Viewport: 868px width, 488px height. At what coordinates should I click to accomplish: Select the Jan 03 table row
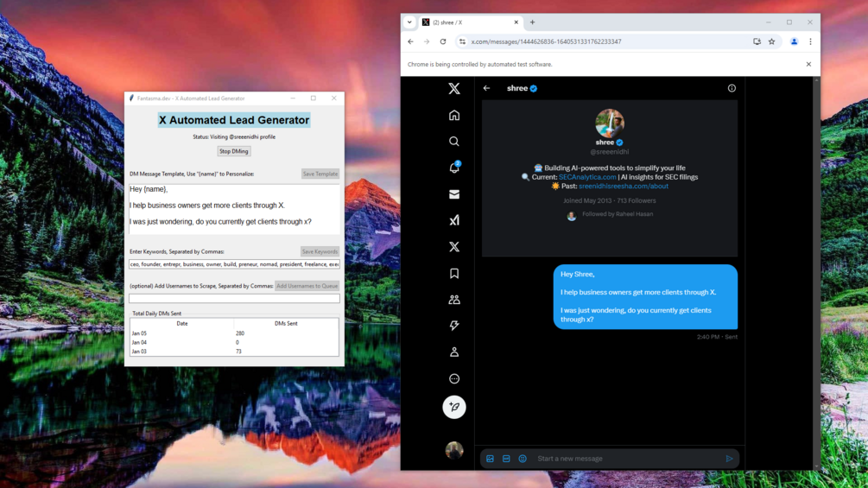234,352
